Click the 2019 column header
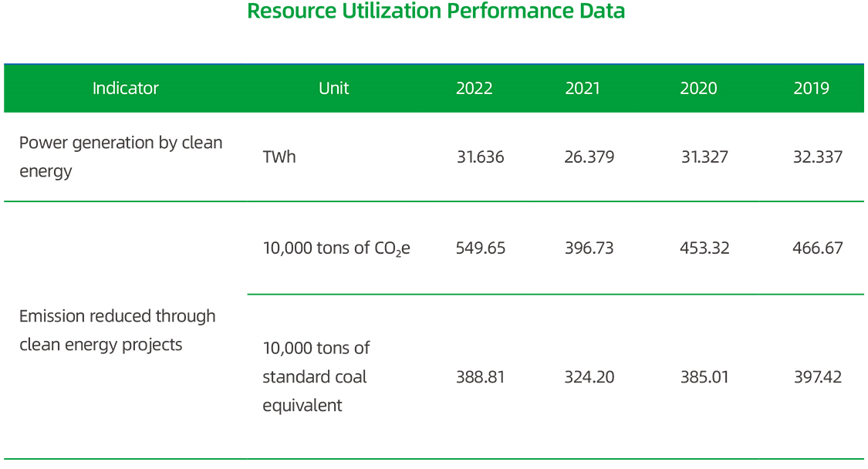868x469 pixels. (811, 88)
